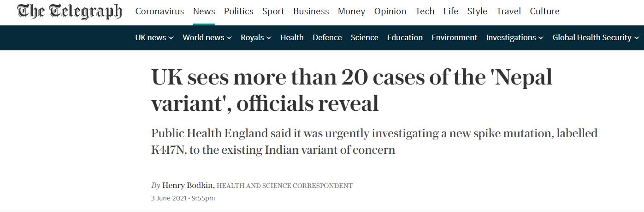Visit the Environment subsection

coord(454,38)
